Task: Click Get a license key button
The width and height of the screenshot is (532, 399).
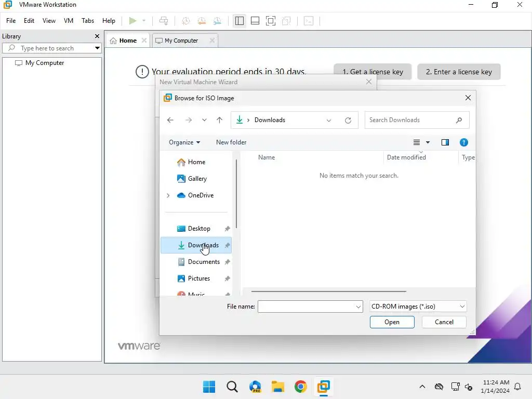Action: [373, 72]
